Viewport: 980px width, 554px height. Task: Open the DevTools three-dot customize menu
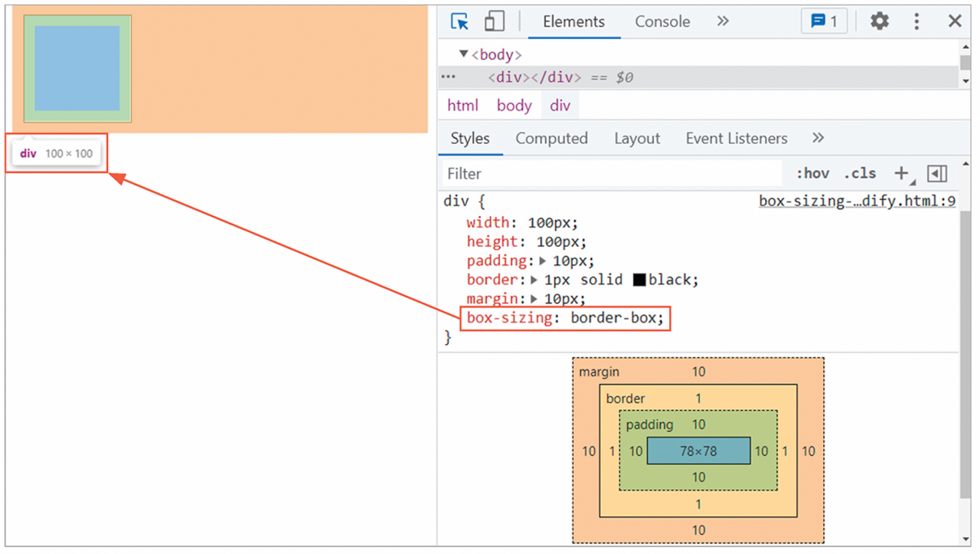click(x=916, y=21)
